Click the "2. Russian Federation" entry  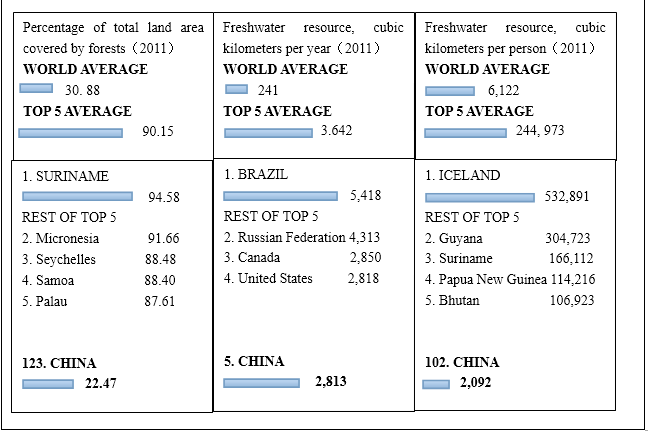click(284, 238)
